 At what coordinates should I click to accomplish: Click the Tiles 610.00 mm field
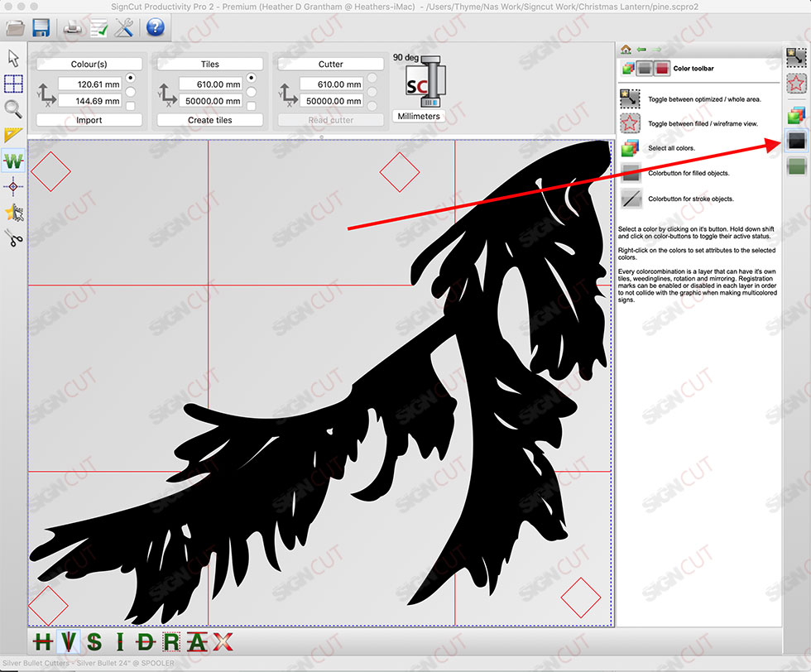point(210,84)
